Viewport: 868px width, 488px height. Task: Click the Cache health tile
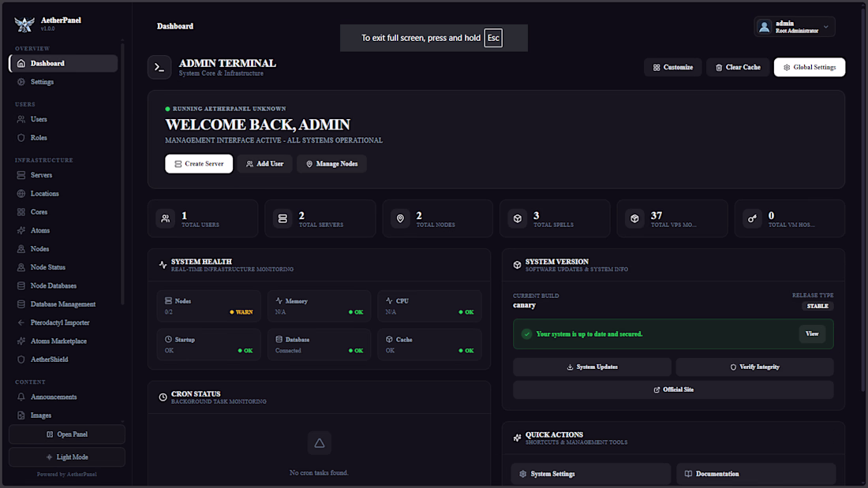pos(429,345)
